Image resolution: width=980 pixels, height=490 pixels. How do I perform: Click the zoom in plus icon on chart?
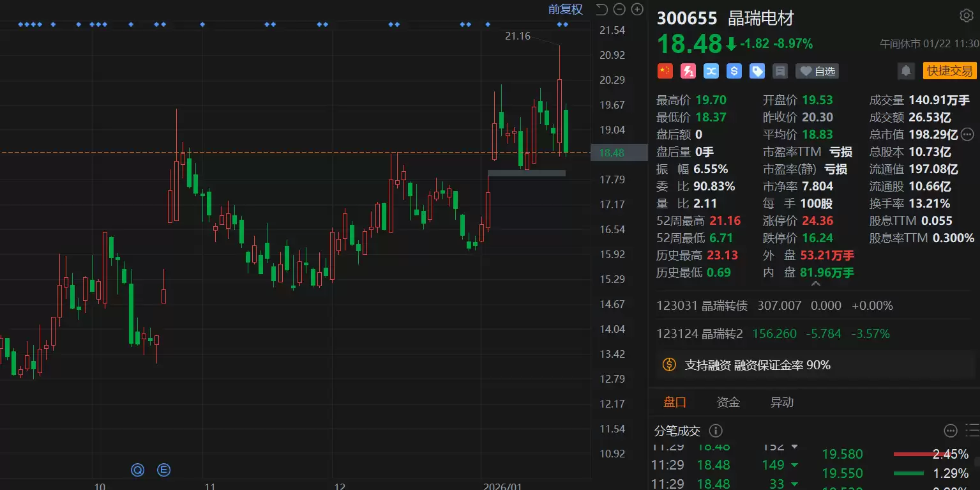637,9
